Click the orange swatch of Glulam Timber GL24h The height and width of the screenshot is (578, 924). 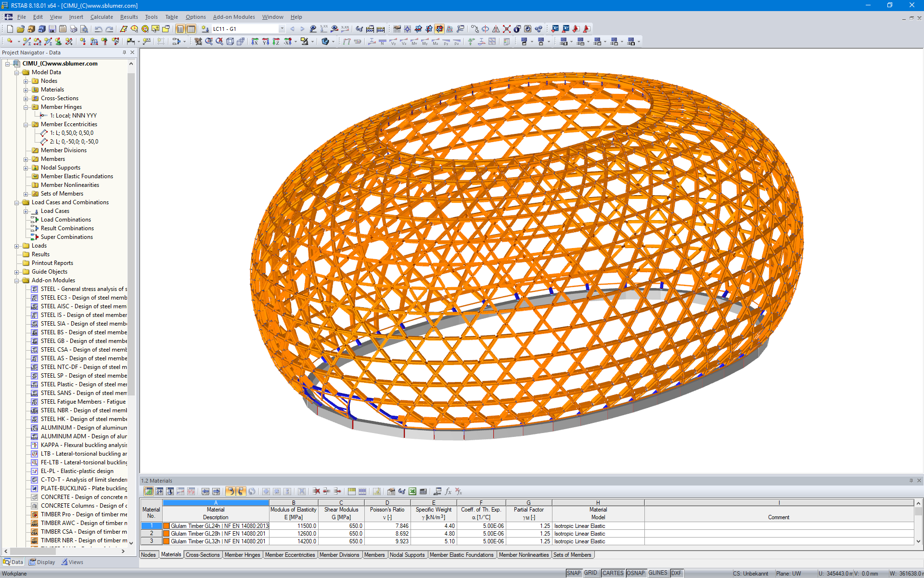[167, 526]
